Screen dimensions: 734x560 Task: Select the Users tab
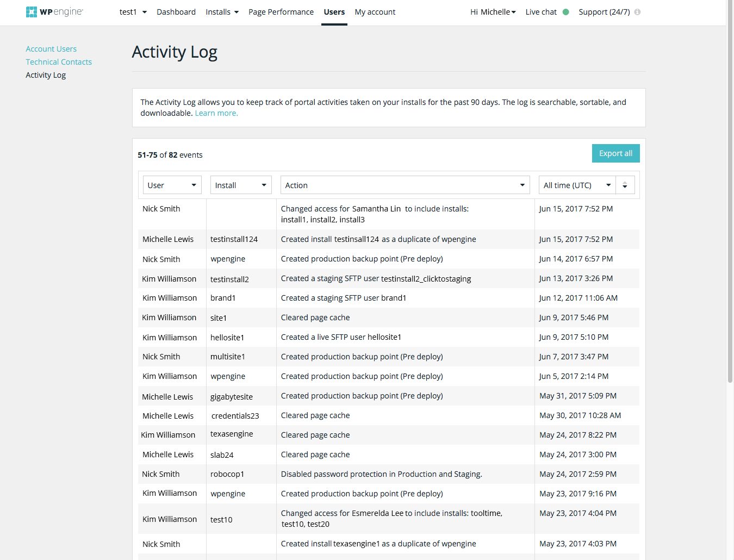coord(334,12)
